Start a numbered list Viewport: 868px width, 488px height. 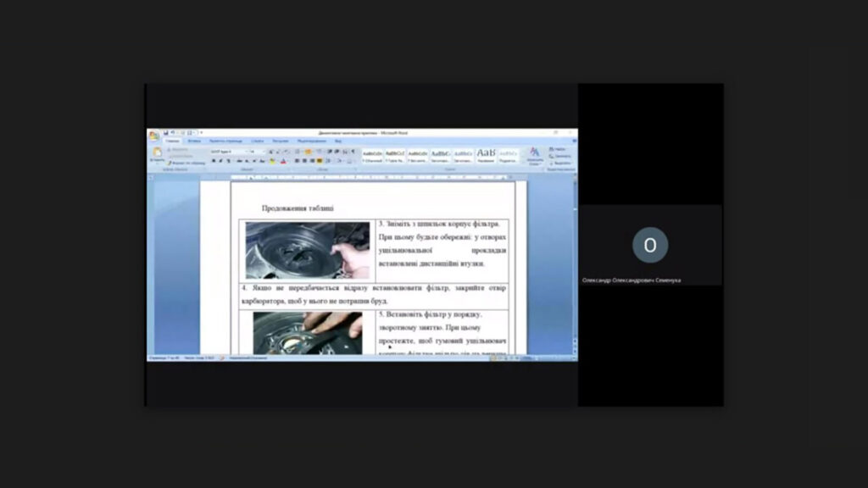click(309, 152)
